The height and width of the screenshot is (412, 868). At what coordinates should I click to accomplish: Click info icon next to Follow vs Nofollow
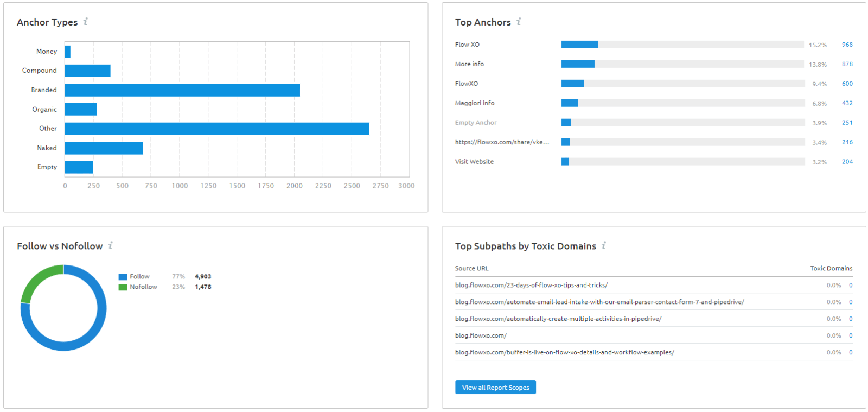pyautogui.click(x=111, y=245)
